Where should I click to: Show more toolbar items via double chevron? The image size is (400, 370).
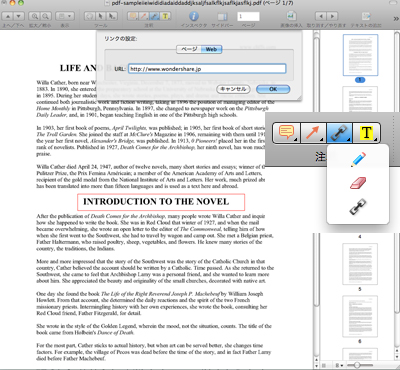(396, 19)
